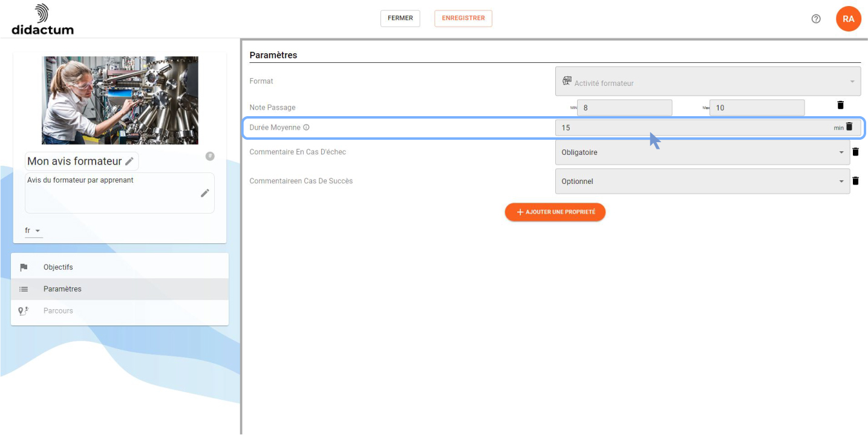Click the Parcours route icon

[x=24, y=311]
